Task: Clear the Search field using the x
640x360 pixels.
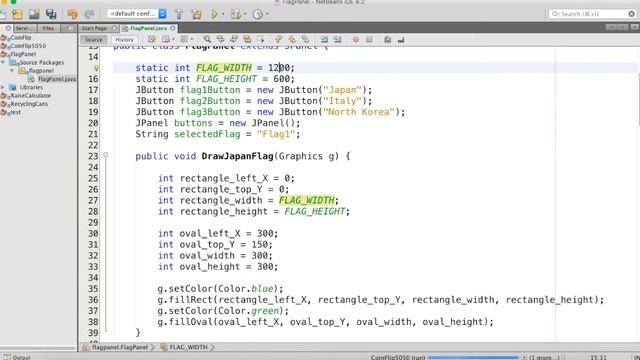Action: [631, 14]
